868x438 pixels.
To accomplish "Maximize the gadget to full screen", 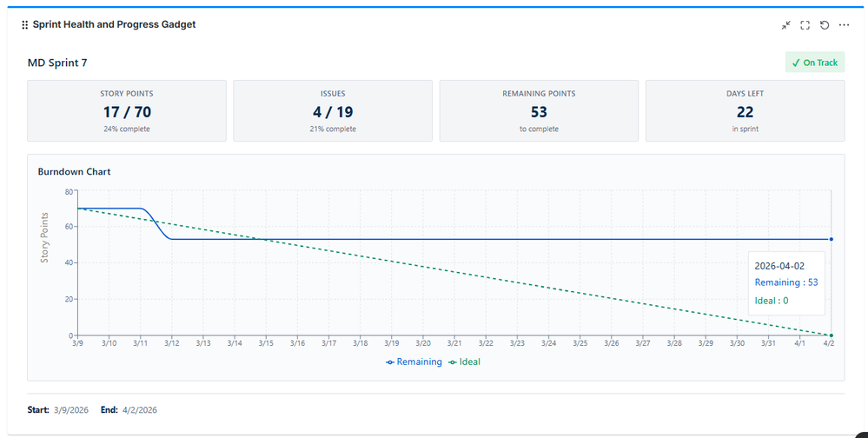I will pyautogui.click(x=805, y=25).
